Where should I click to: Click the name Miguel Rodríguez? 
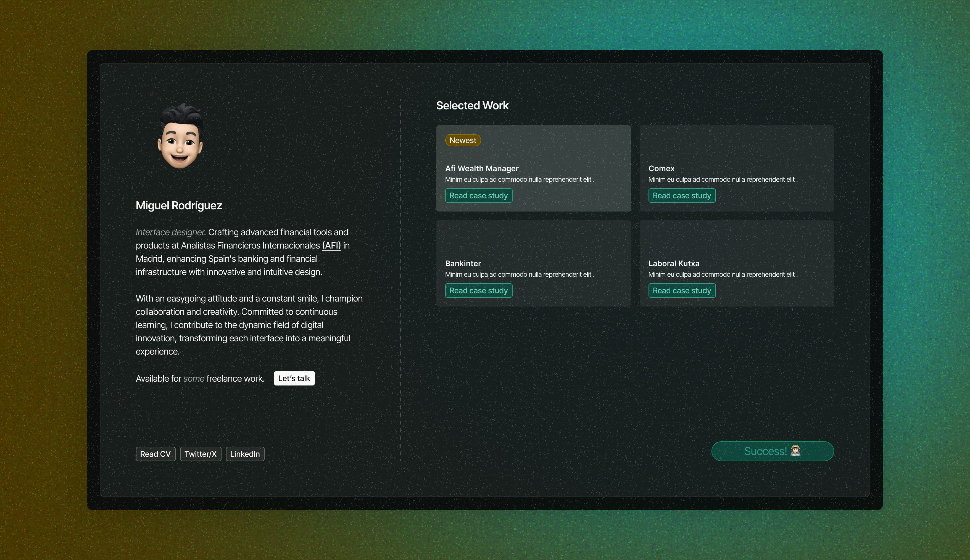pyautogui.click(x=178, y=205)
